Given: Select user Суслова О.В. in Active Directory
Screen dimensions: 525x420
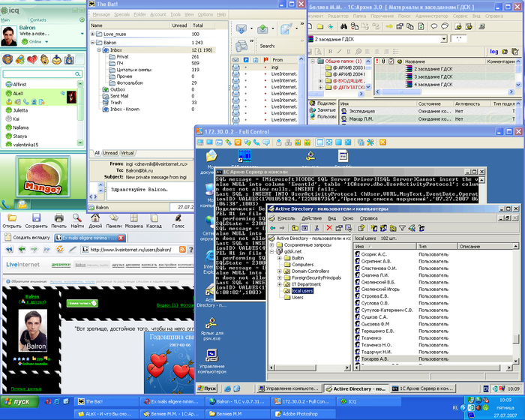Looking at the screenshot, I should point(375,303).
